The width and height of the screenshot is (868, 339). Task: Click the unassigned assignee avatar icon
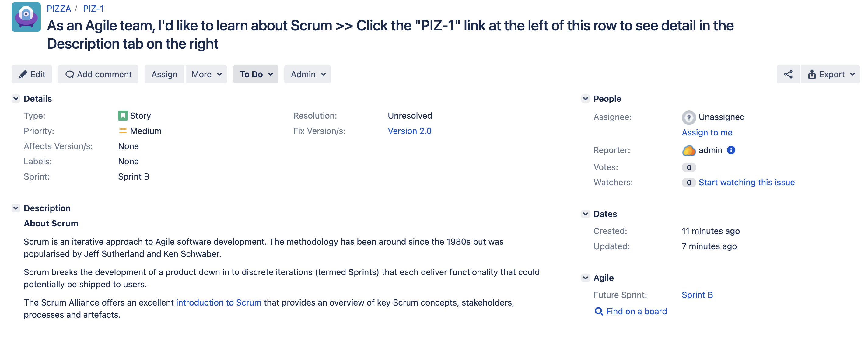pyautogui.click(x=689, y=117)
